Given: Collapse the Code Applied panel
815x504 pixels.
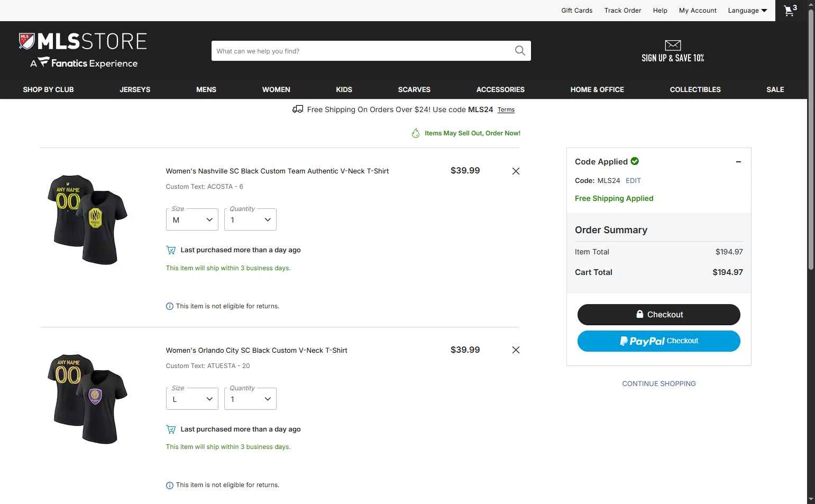Looking at the screenshot, I should pyautogui.click(x=738, y=162).
